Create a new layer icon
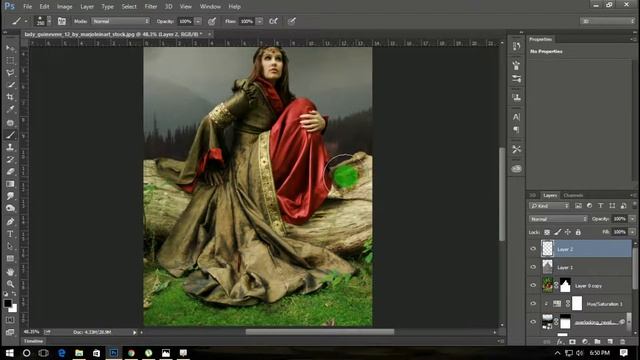 pyautogui.click(x=610, y=341)
